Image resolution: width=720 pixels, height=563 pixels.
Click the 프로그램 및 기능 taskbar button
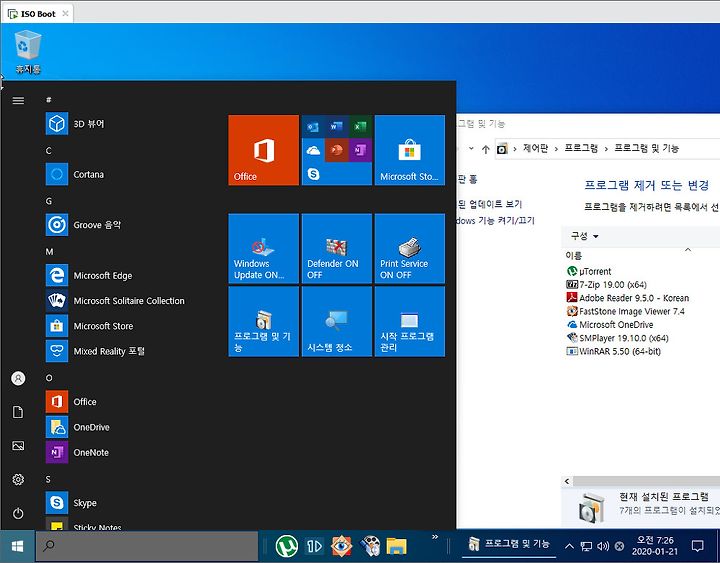[509, 545]
